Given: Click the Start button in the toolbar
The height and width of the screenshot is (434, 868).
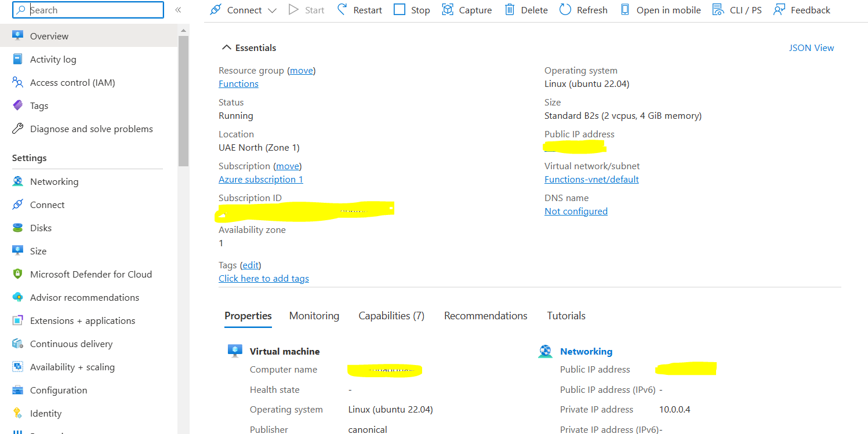Looking at the screenshot, I should (307, 10).
